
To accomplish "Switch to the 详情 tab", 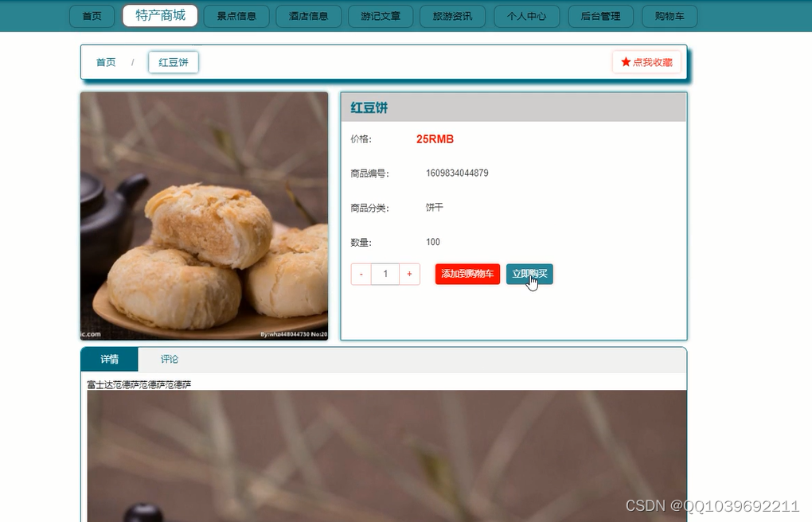I will click(110, 359).
